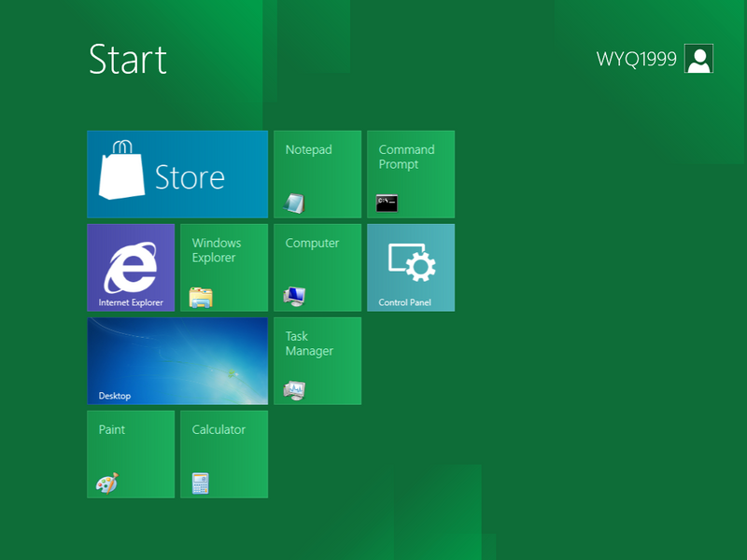Launch the Notepad tile
Screen dimensions: 747x560
(x=317, y=175)
